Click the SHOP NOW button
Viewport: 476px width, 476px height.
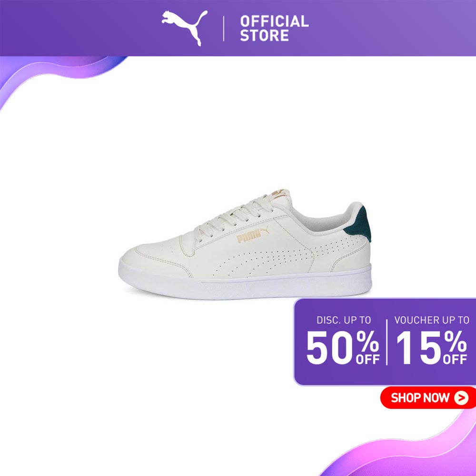tap(428, 397)
